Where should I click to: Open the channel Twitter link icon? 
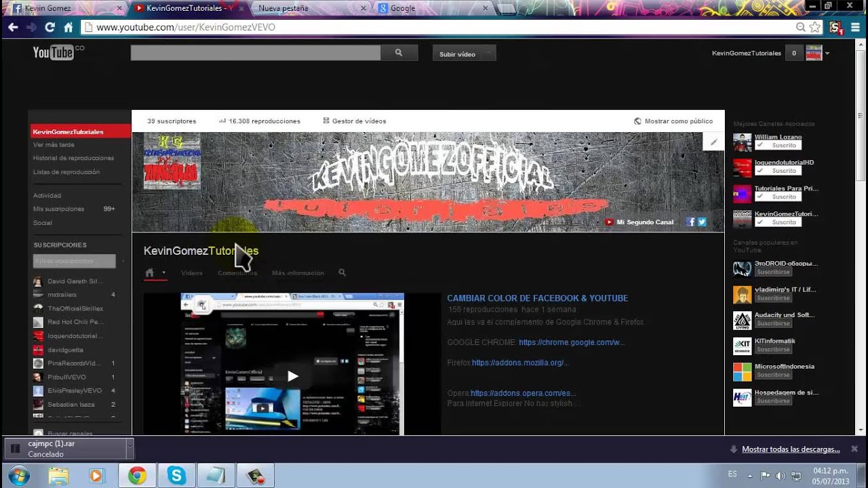click(x=702, y=222)
